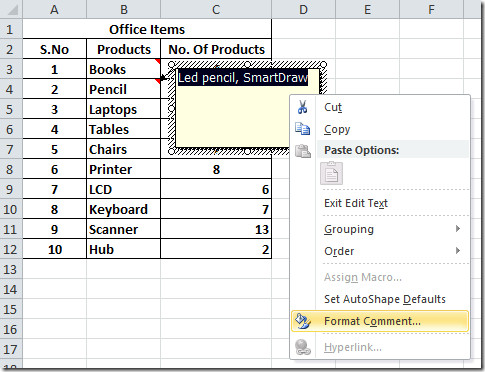Expand Grouping submenu arrow
Viewport: 485px width, 372px height.
[458, 229]
